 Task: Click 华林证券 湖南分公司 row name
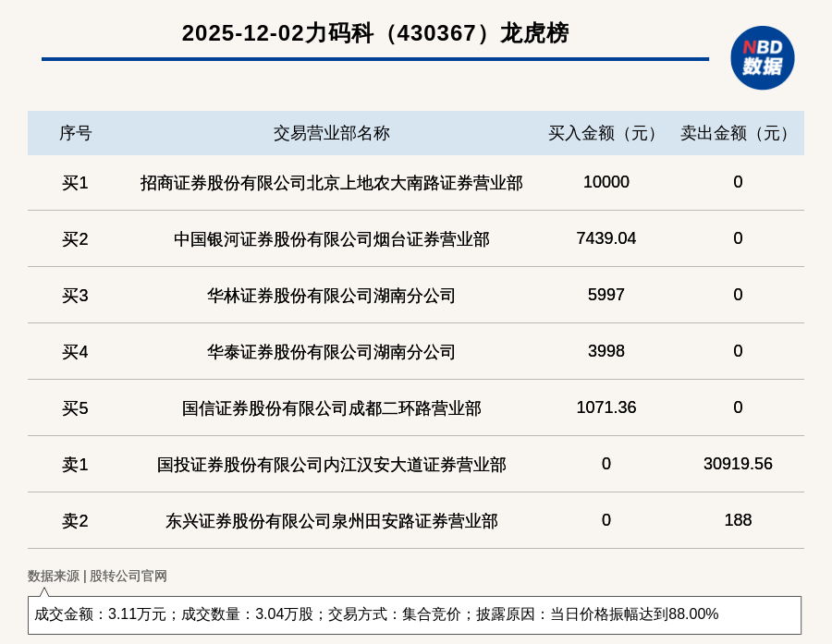click(331, 296)
